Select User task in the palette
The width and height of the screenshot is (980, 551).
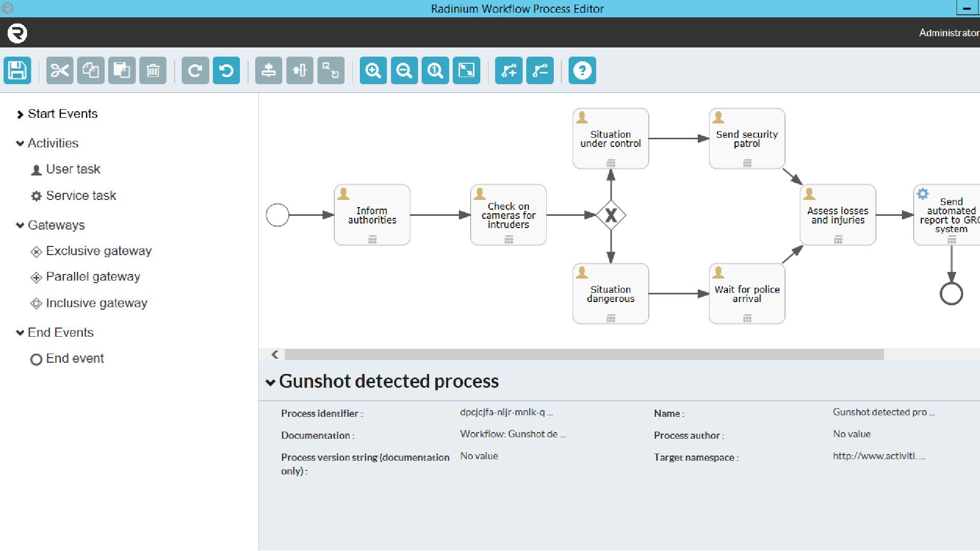pos(65,169)
